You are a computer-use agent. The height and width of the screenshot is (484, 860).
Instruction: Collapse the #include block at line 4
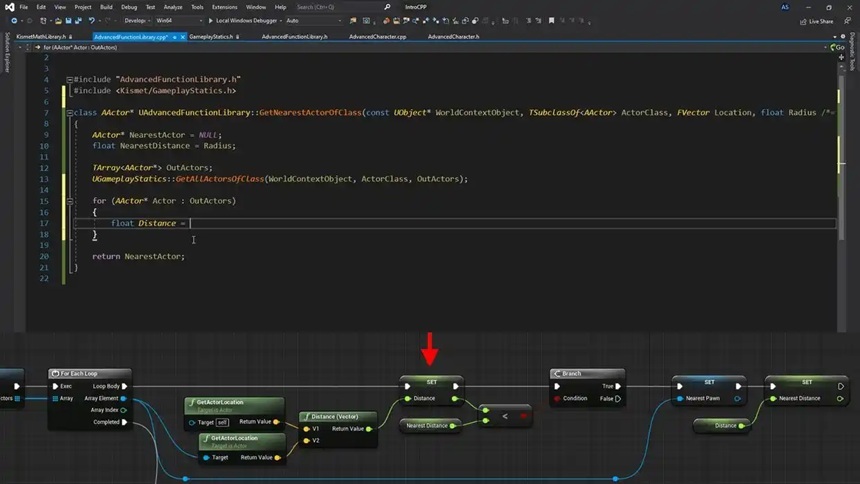pos(70,80)
